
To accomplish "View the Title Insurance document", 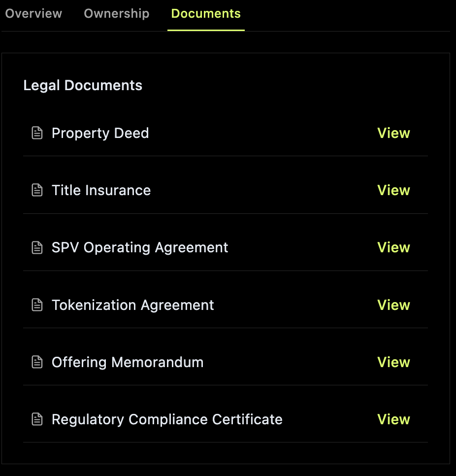I will tap(393, 190).
